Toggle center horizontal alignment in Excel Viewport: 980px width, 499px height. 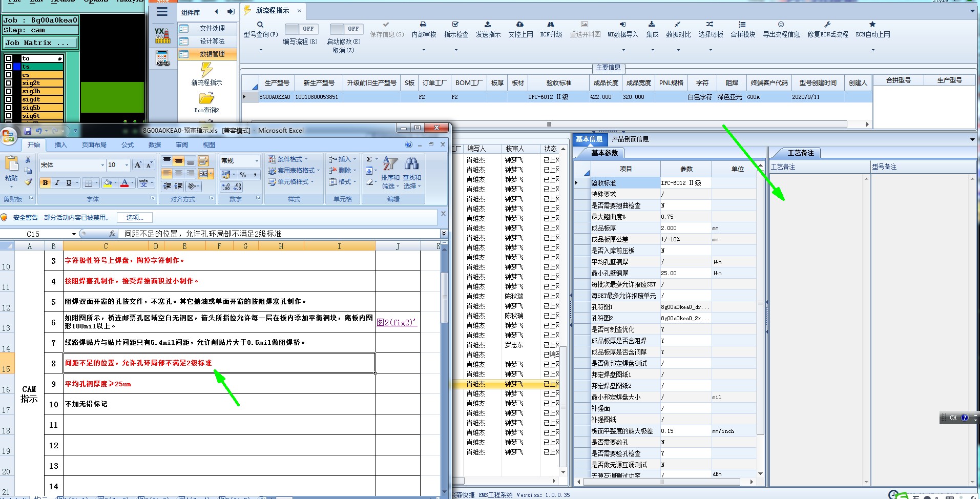point(178,174)
